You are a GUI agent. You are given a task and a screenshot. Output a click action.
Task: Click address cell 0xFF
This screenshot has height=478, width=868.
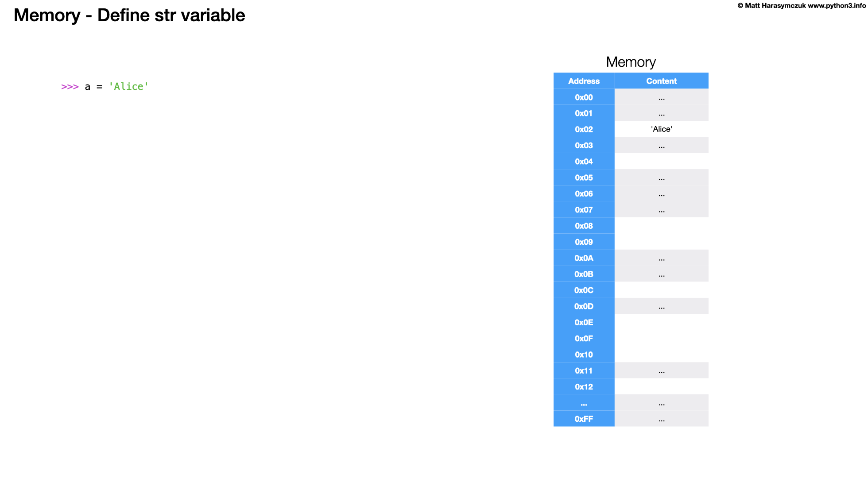[584, 419]
